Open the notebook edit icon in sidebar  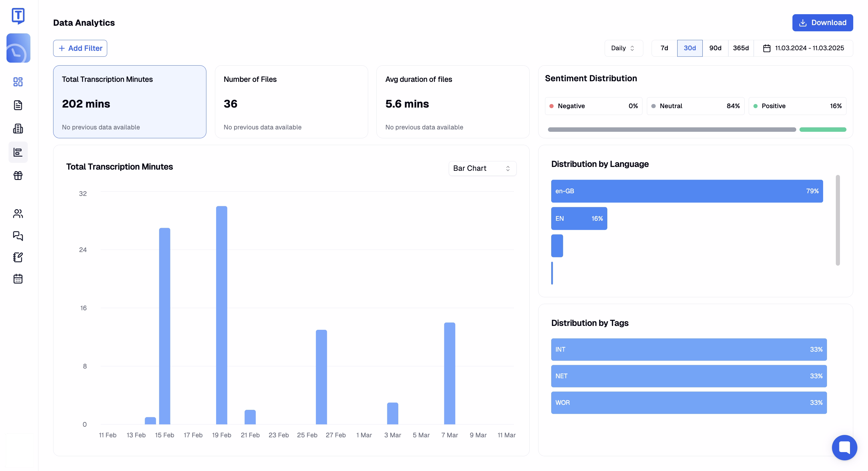[18, 257]
